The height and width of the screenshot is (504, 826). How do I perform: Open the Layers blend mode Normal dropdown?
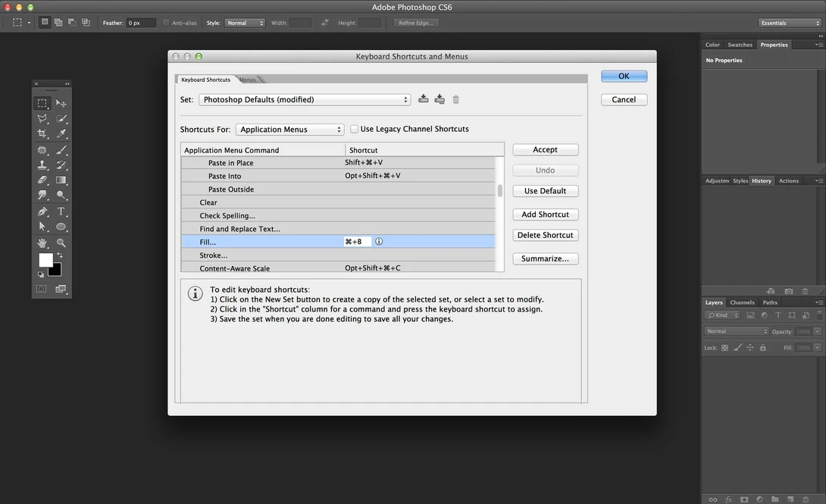[737, 331]
